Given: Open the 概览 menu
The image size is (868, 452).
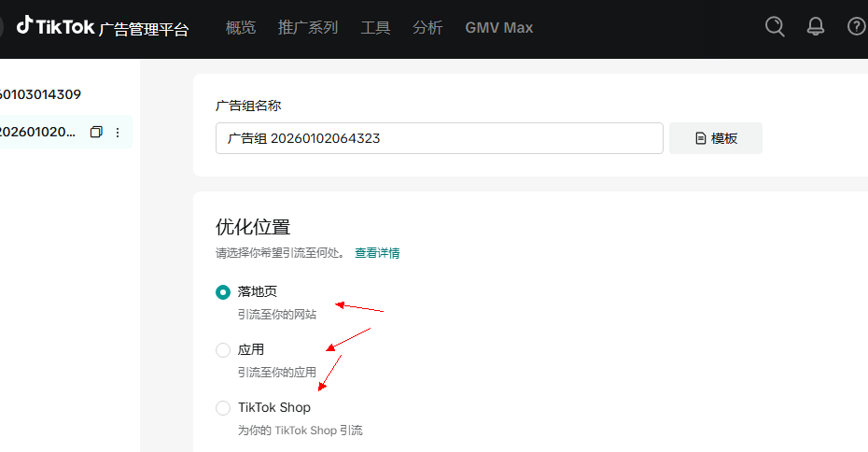Looking at the screenshot, I should (241, 28).
